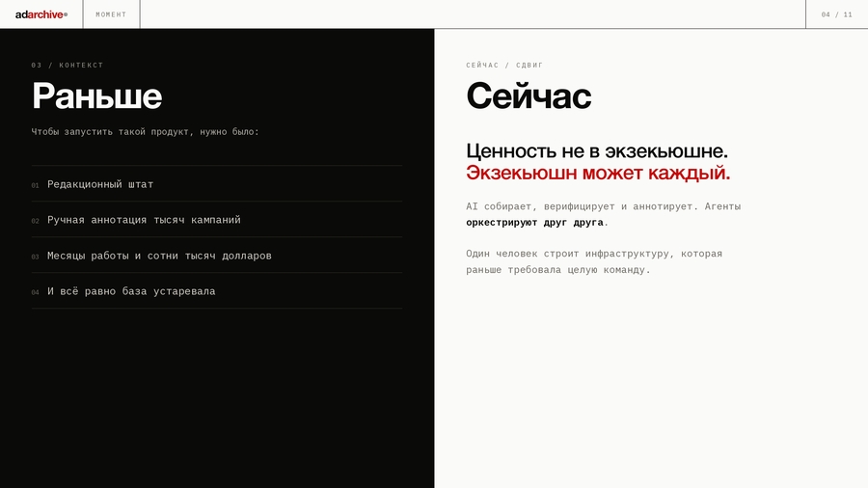Click 'Ценность не в экзекьюшне.' line

pyautogui.click(x=597, y=150)
